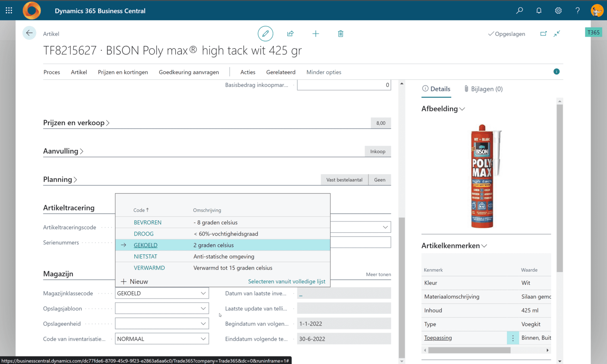Click the Toepassing attribute link
The image size is (607, 364).
[438, 338]
